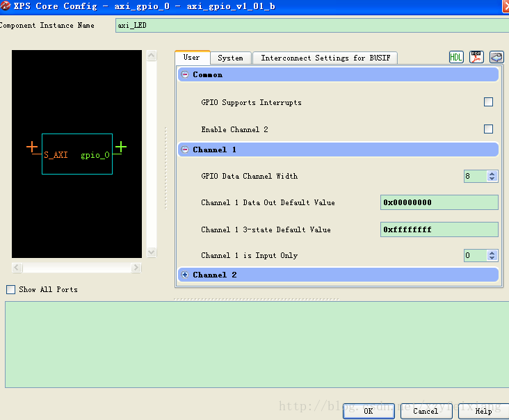The height and width of the screenshot is (420, 509).
Task: Click the OK button
Action: 369,411
